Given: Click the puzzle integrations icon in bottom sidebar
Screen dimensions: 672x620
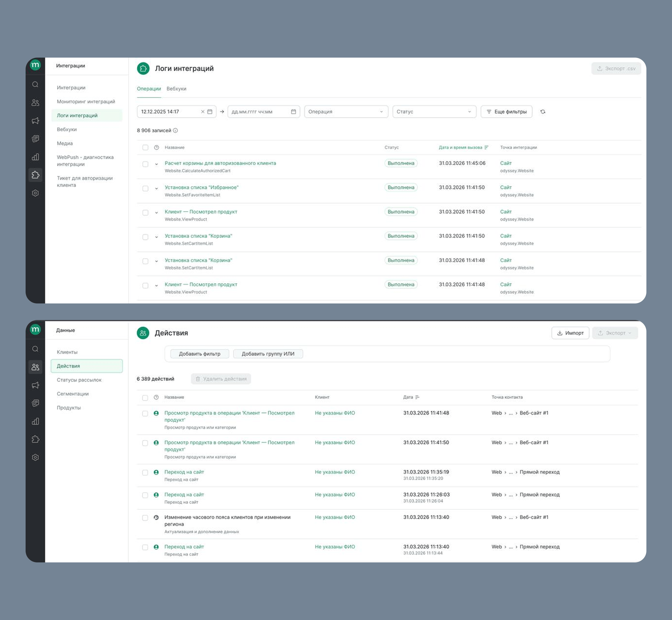Looking at the screenshot, I should pos(35,439).
